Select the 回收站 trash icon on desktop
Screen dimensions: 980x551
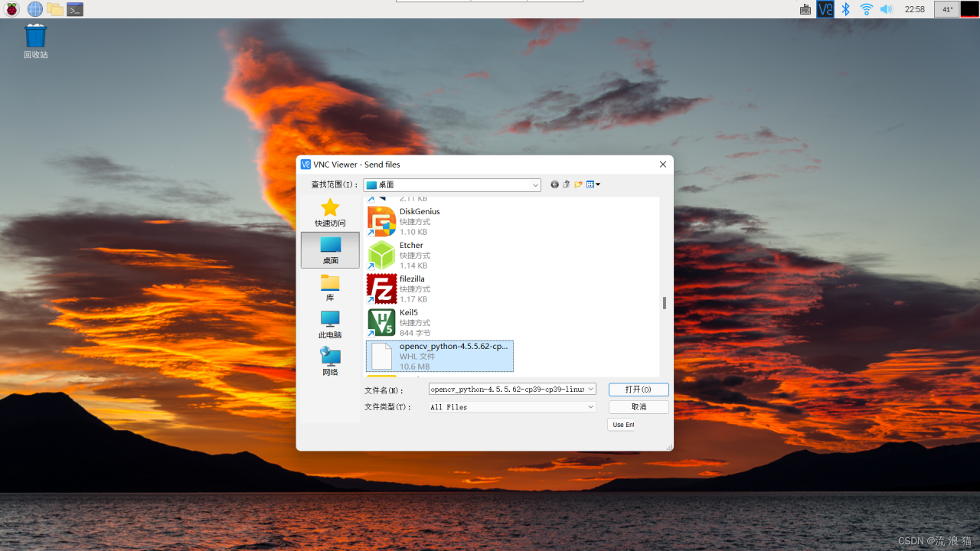click(x=35, y=41)
